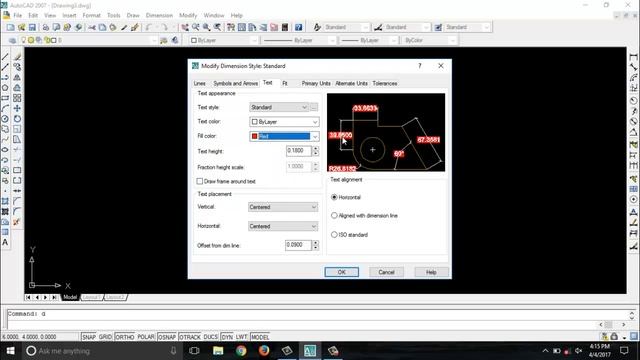
Task: Select the Move modify tool
Action: pos(17,109)
